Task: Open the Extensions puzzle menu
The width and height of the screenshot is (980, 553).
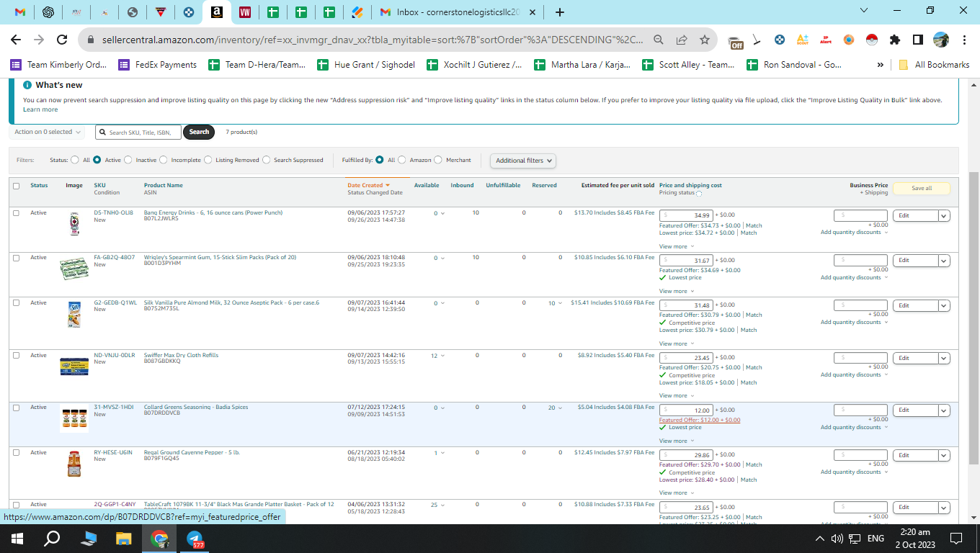Action: pyautogui.click(x=895, y=40)
